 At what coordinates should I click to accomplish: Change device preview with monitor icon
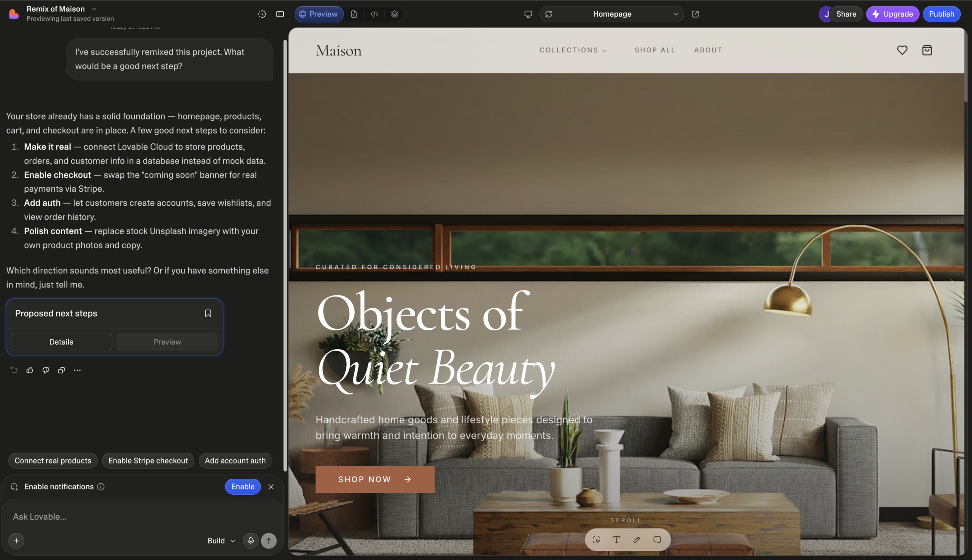coord(528,14)
